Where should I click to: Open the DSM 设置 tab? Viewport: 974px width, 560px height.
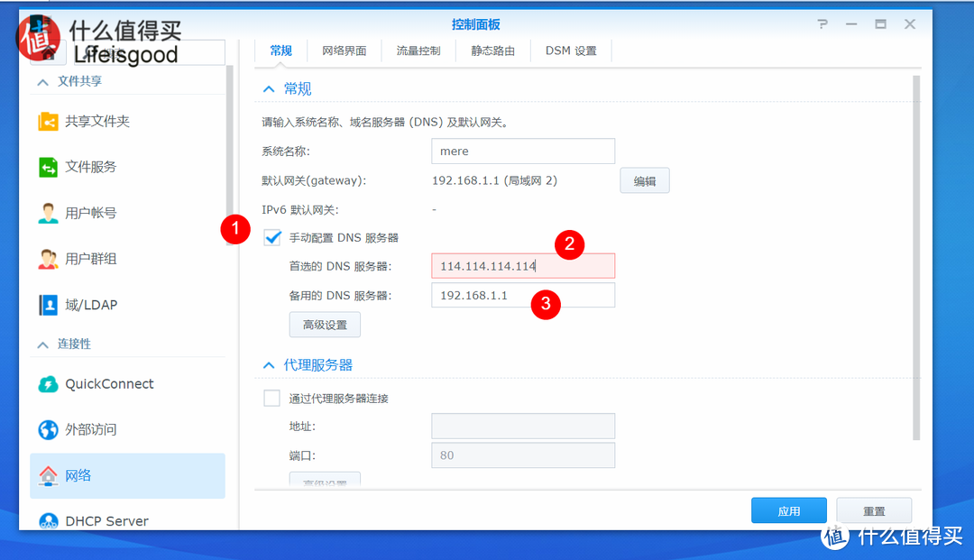click(570, 50)
